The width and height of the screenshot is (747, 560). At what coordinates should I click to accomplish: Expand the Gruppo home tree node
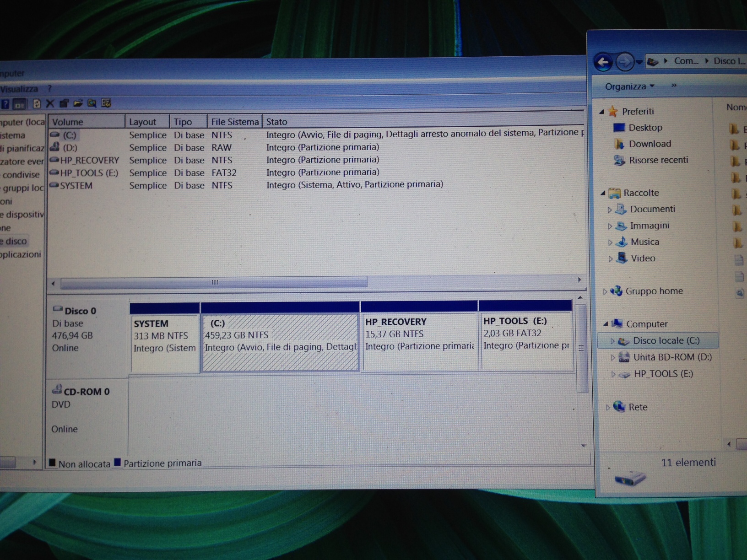point(605,291)
